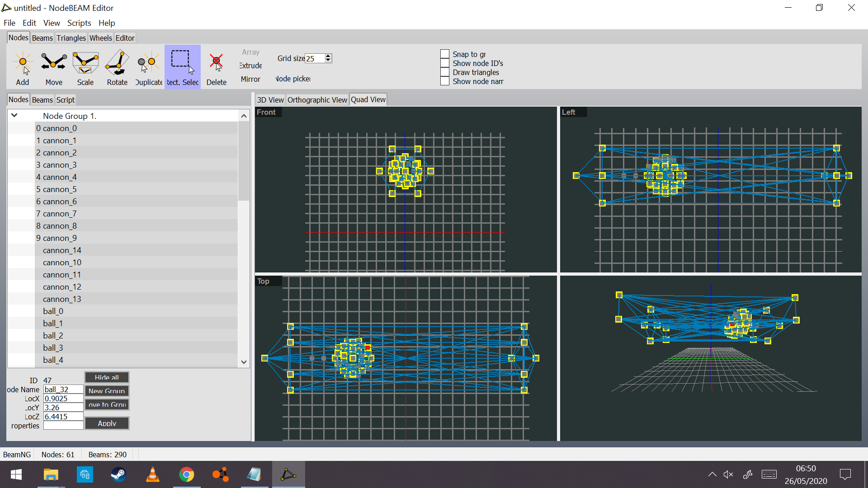Click the Move to Group button
The height and width of the screenshot is (488, 868).
[107, 404]
